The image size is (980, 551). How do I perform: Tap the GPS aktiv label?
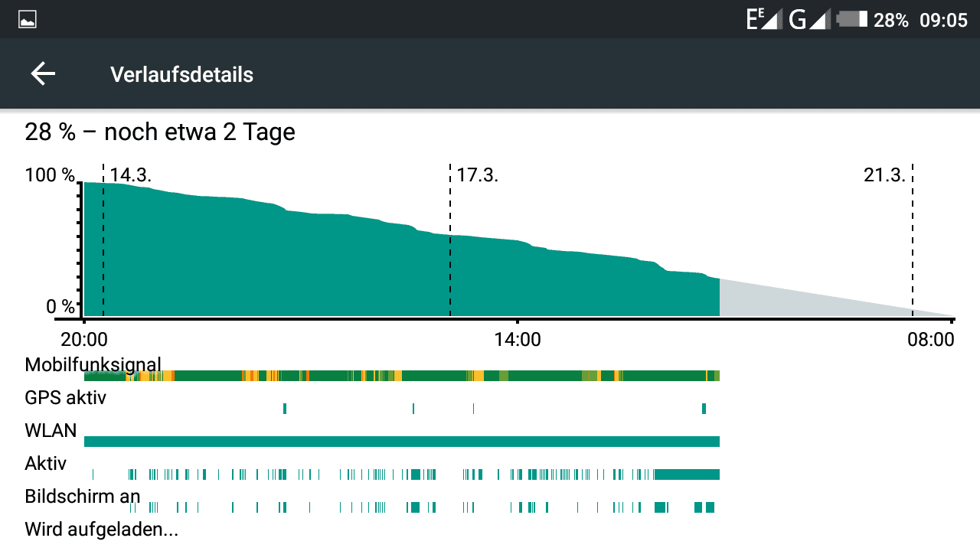(x=66, y=398)
